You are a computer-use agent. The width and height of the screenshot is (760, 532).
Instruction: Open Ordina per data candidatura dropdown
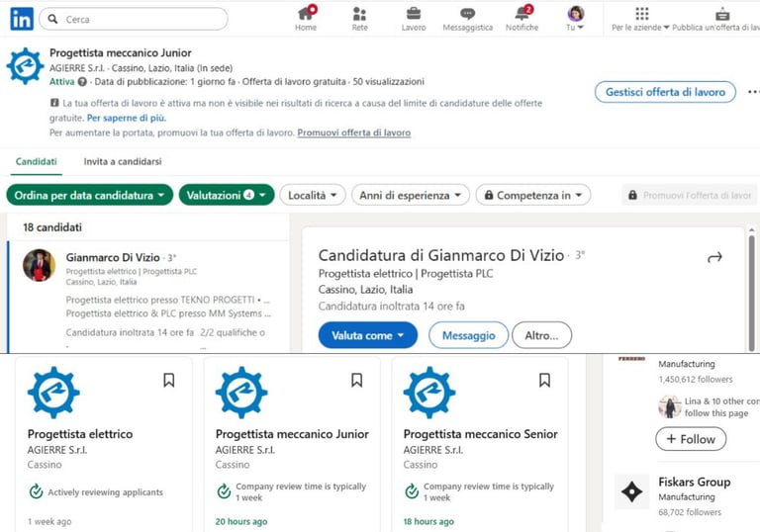pos(90,195)
